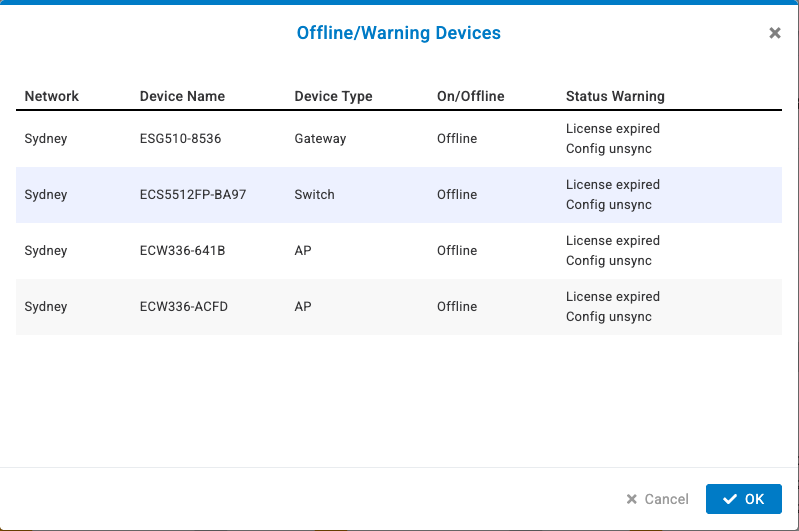Click Gateway device type cell
This screenshot has width=799, height=531.
coord(320,139)
